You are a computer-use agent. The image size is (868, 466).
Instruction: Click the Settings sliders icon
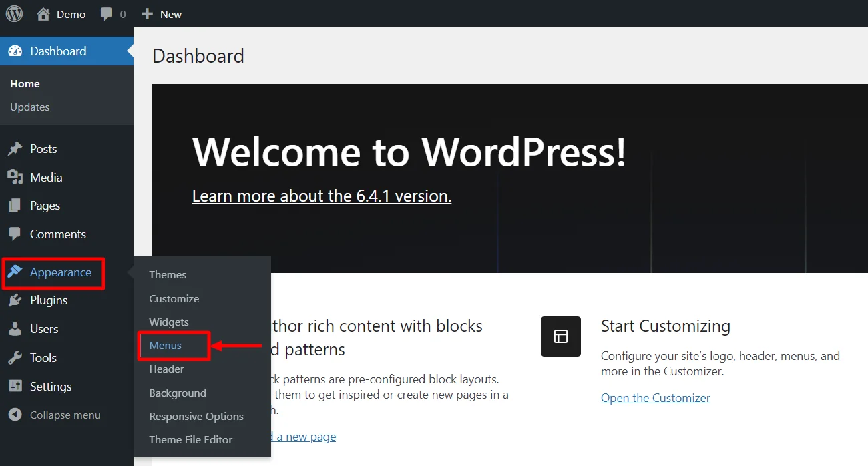click(x=15, y=387)
